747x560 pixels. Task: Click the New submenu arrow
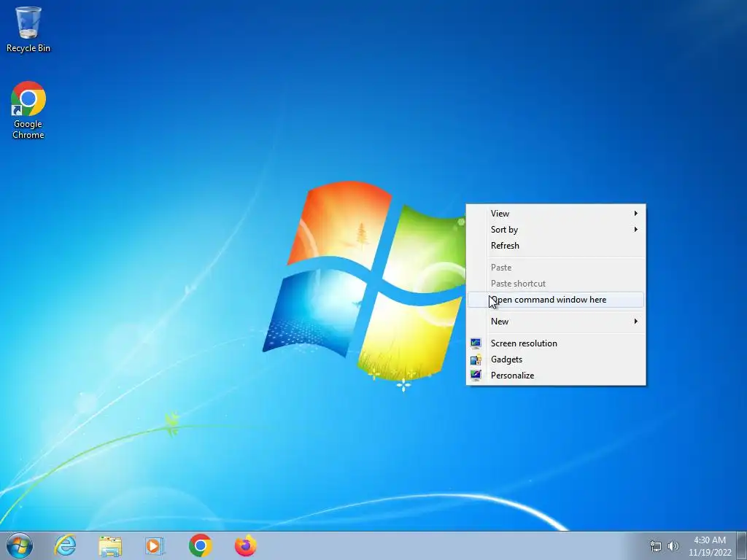pos(635,322)
